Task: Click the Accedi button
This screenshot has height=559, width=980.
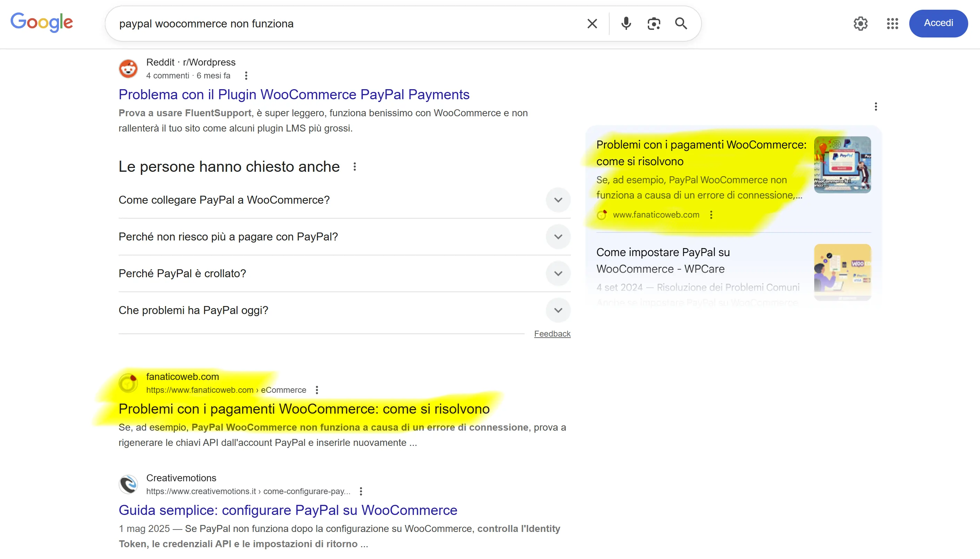Action: click(938, 23)
